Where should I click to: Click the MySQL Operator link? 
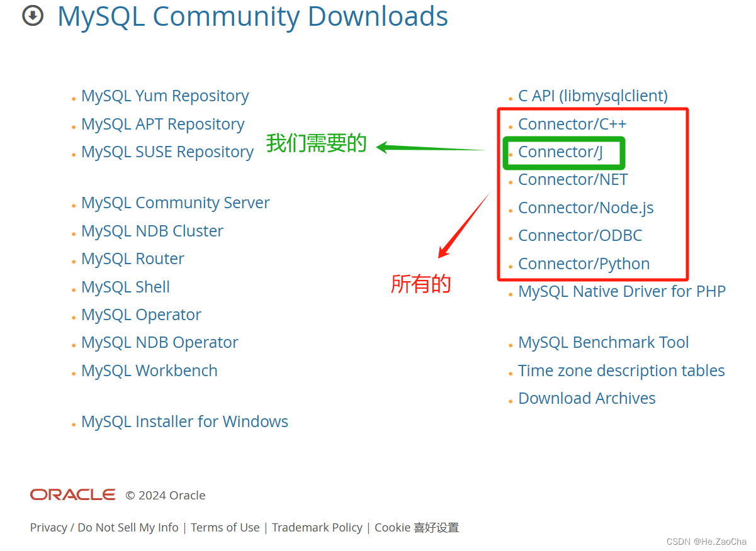pos(142,315)
